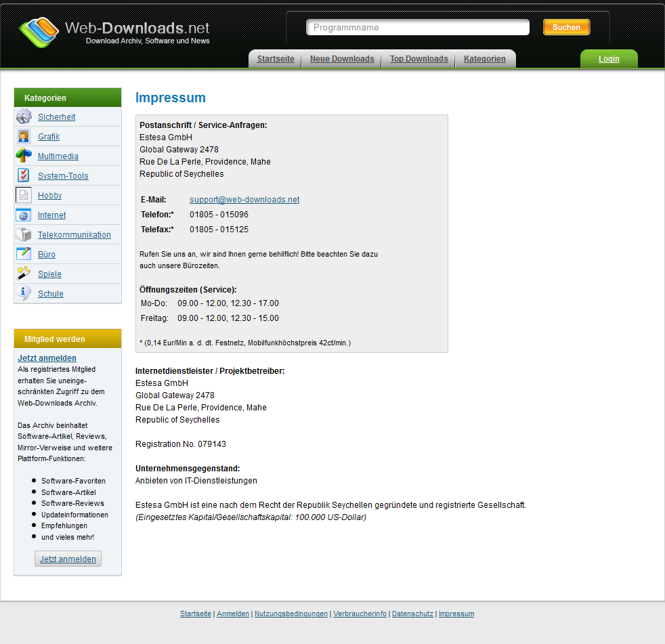Image resolution: width=665 pixels, height=644 pixels.
Task: Click the Web-Downloads.net logo icon
Action: tap(39, 33)
